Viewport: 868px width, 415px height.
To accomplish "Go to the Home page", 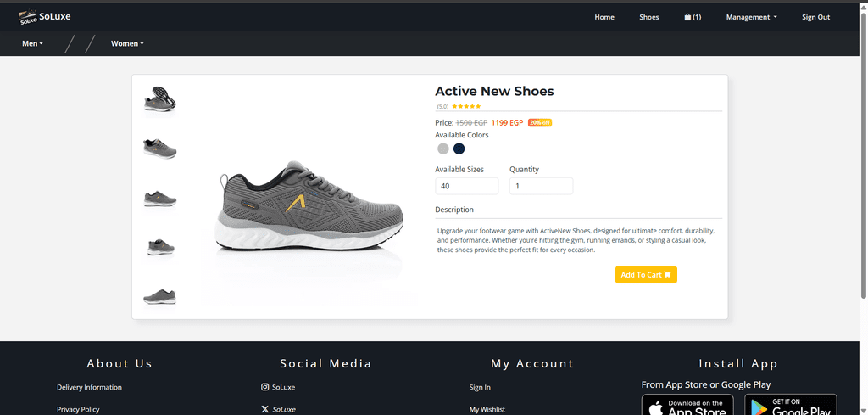I will [x=604, y=17].
